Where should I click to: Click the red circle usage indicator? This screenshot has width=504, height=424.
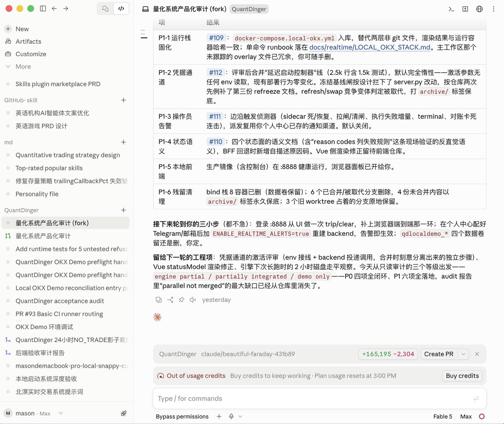pyautogui.click(x=482, y=416)
